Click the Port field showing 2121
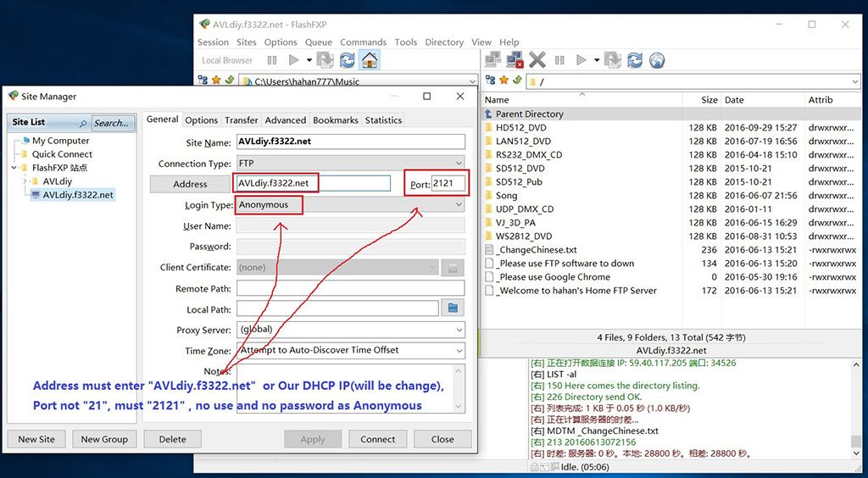Image resolution: width=868 pixels, height=478 pixels. (x=448, y=184)
